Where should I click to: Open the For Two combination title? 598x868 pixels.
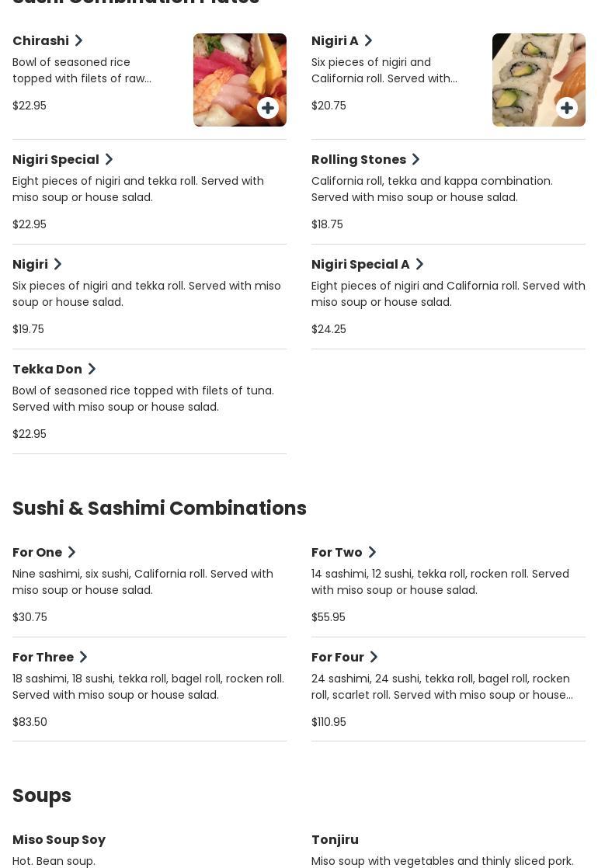[x=337, y=552]
